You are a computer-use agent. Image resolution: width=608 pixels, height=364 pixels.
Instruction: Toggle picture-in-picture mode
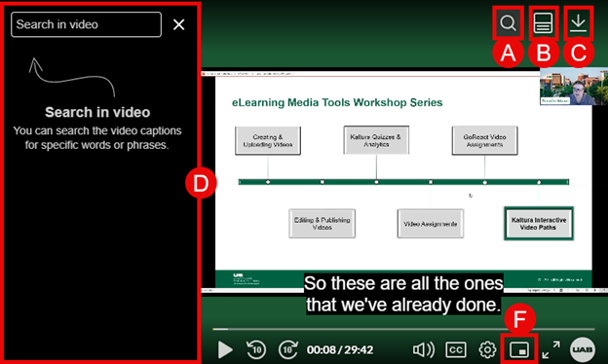519,349
